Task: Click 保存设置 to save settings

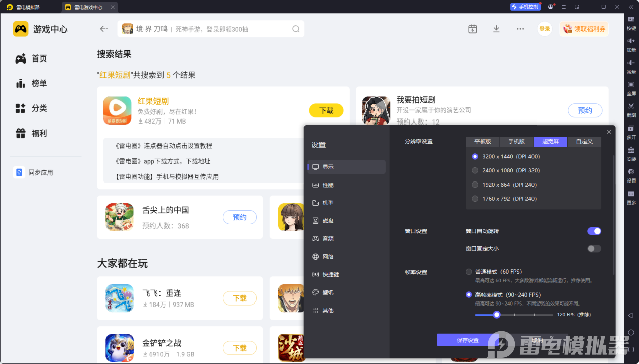Action: click(x=467, y=340)
